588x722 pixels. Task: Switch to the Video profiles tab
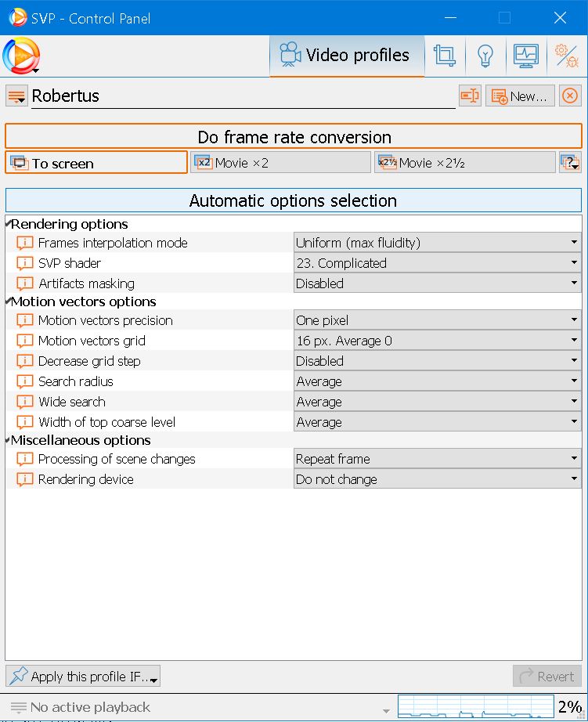346,56
